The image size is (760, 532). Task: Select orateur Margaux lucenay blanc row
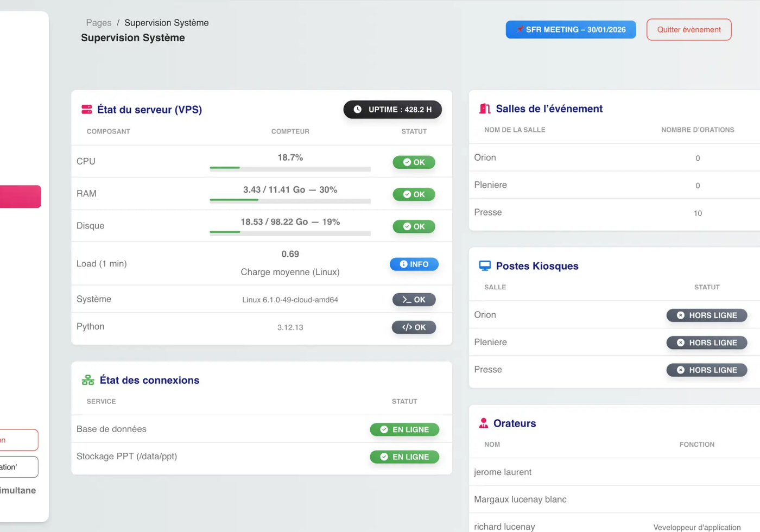[x=615, y=499]
